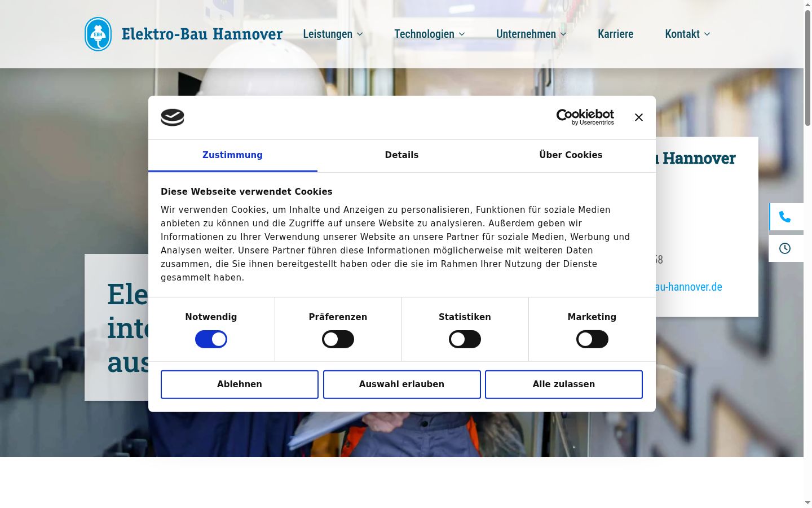Open the Cookiebot by Usercentrics link
The width and height of the screenshot is (812, 508).
pos(585,117)
